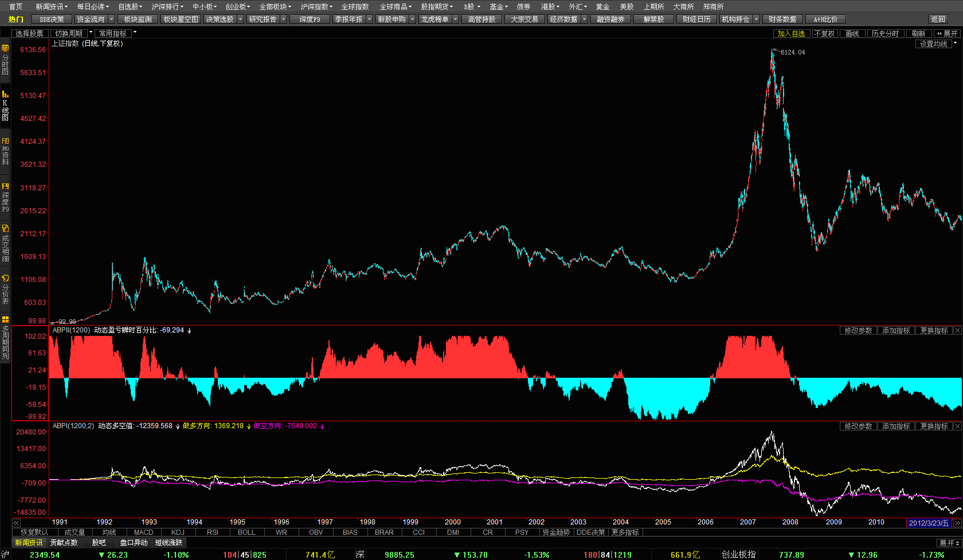Open the 切换周期 dropdown arrow
Screen dimensions: 963x560
point(91,33)
